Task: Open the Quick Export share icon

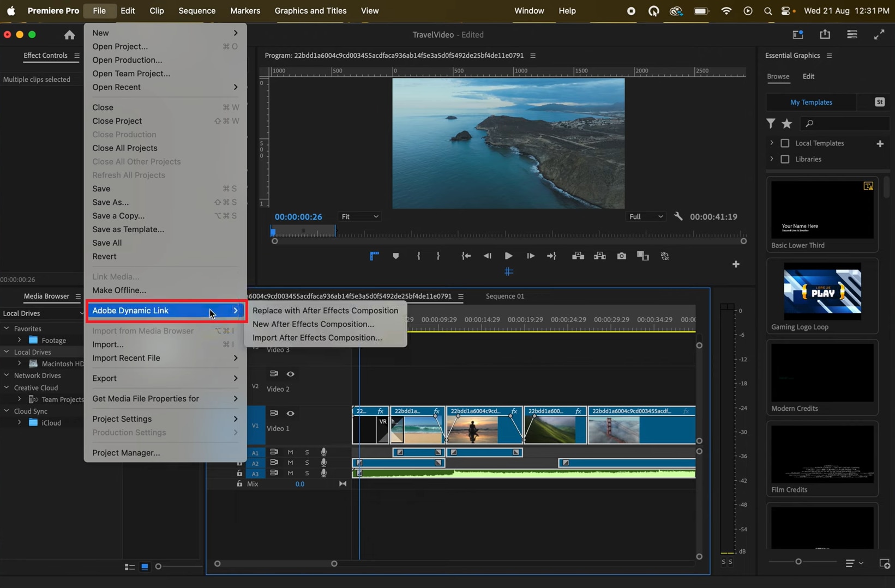Action: click(x=825, y=34)
